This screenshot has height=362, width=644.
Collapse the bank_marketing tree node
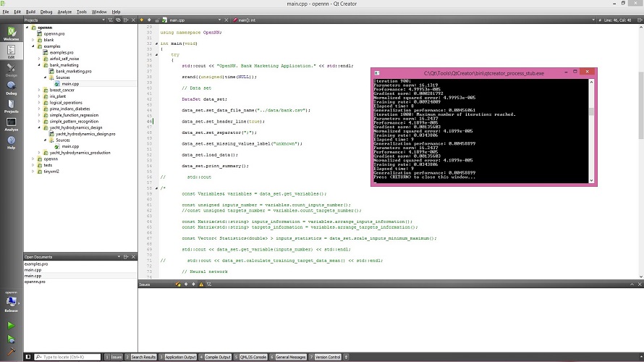39,65
